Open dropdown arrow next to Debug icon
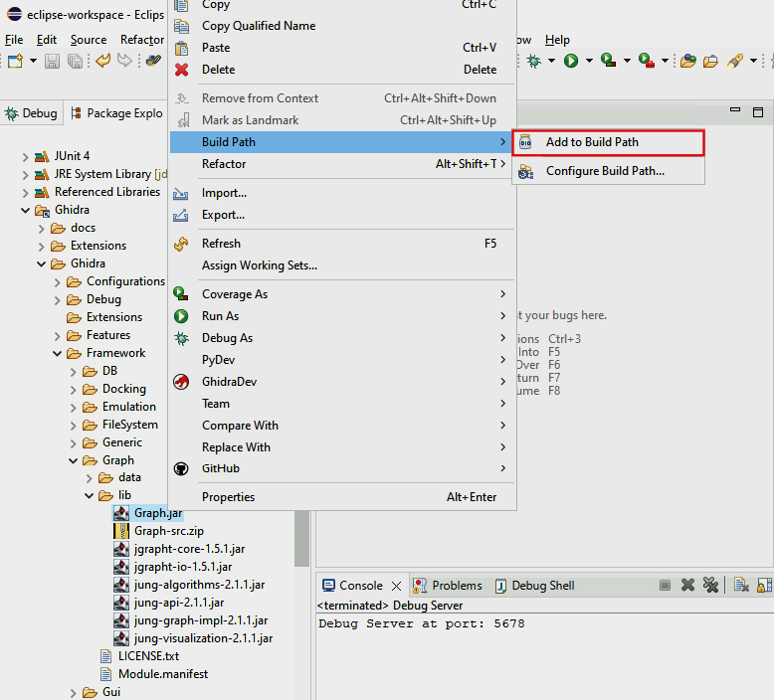This screenshot has width=774, height=700. point(551,61)
